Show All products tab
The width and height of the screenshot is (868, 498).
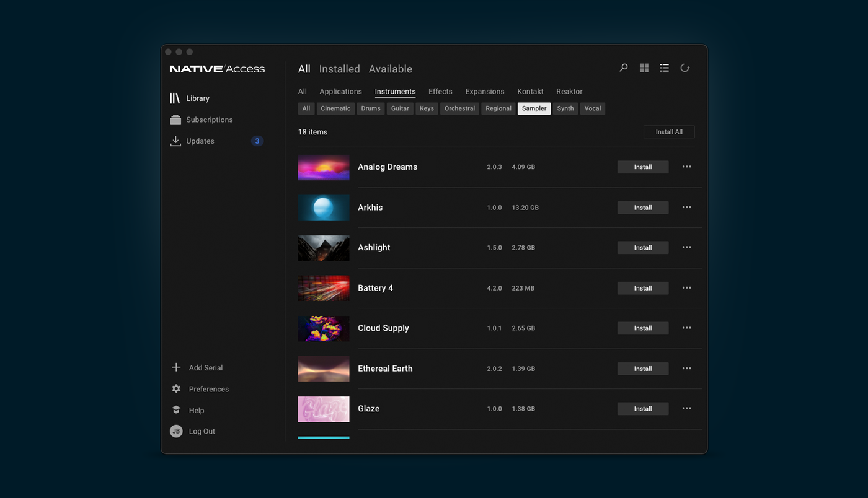tap(304, 69)
